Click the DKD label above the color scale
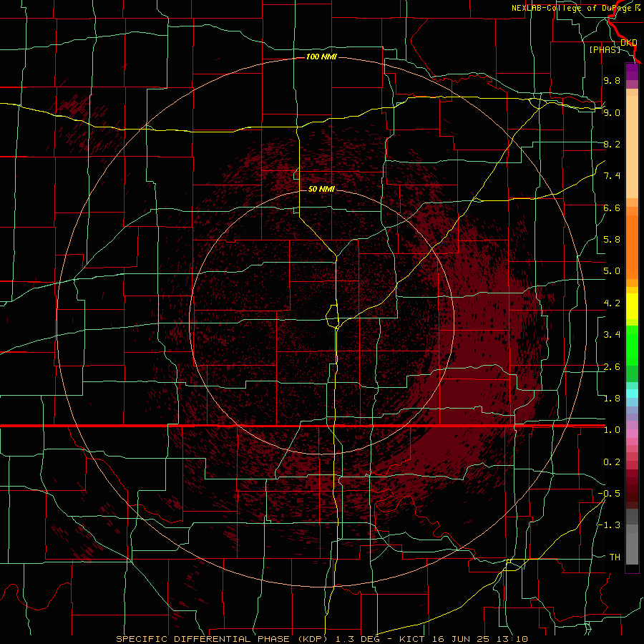This screenshot has height=644, width=644. [x=628, y=42]
